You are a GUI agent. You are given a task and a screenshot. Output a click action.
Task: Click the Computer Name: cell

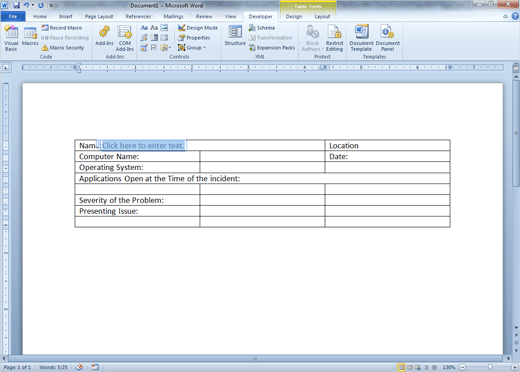tap(137, 156)
